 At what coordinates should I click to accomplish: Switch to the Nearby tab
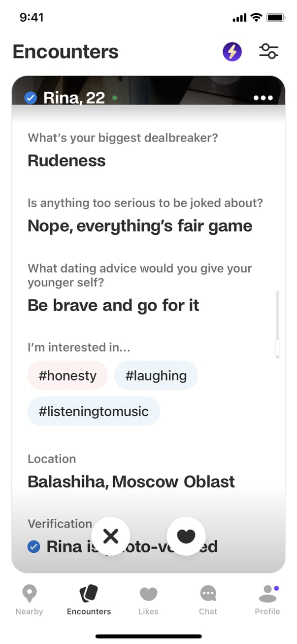29,600
